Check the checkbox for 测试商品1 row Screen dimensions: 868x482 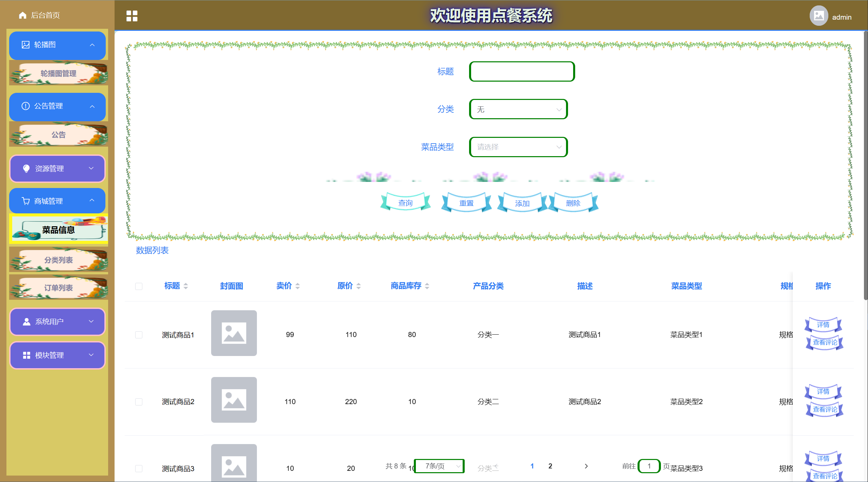[x=139, y=335]
